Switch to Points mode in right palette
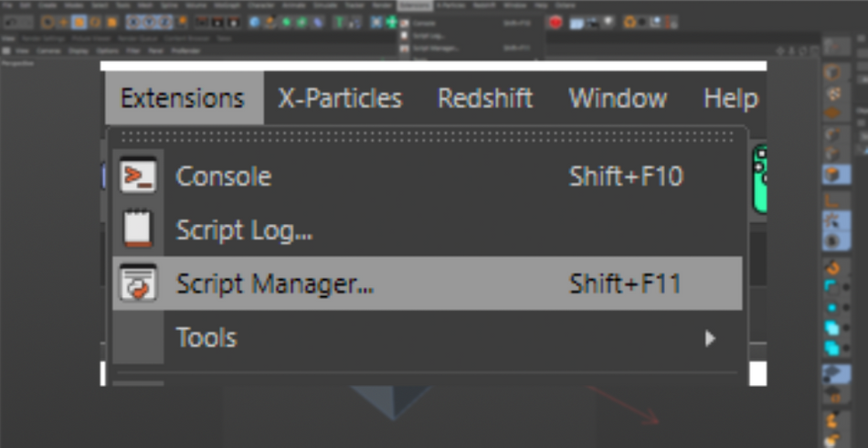868x448 pixels. (832, 134)
